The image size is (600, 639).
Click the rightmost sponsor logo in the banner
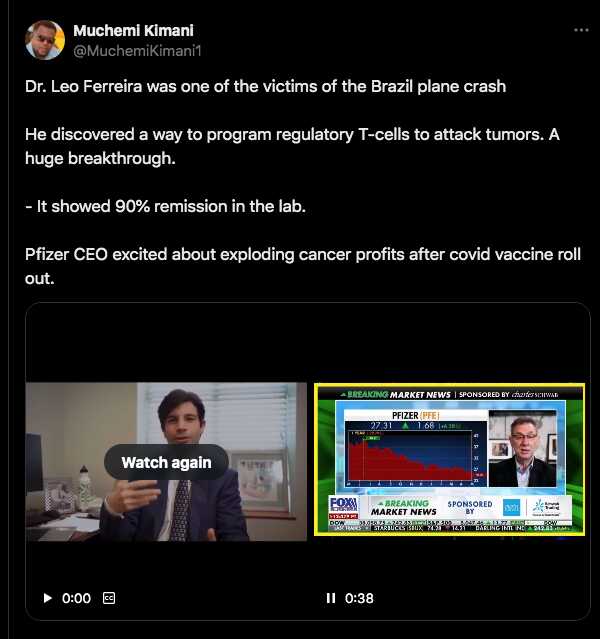547,507
